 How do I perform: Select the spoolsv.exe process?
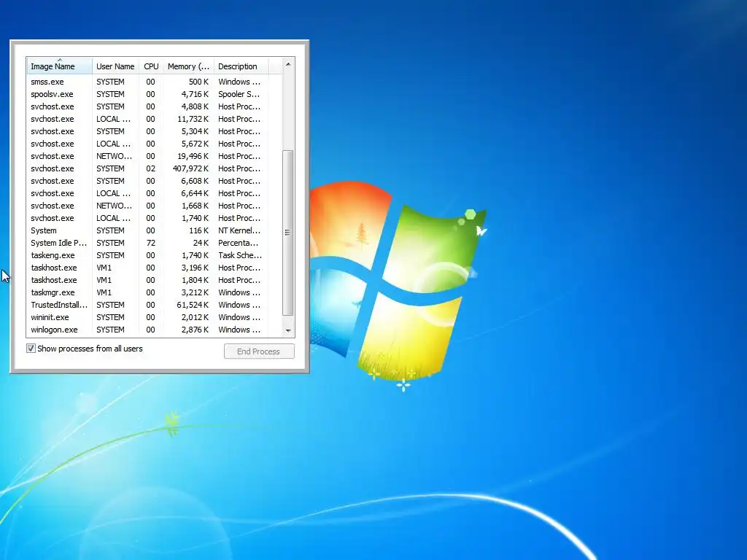coord(147,94)
